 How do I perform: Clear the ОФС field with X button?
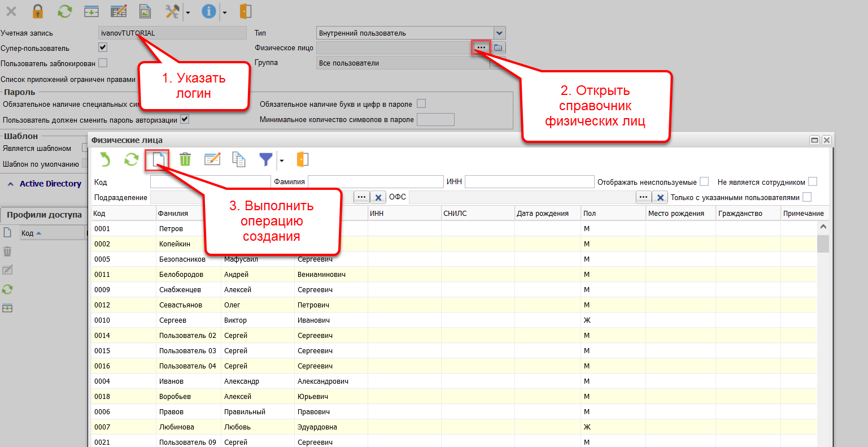point(660,197)
